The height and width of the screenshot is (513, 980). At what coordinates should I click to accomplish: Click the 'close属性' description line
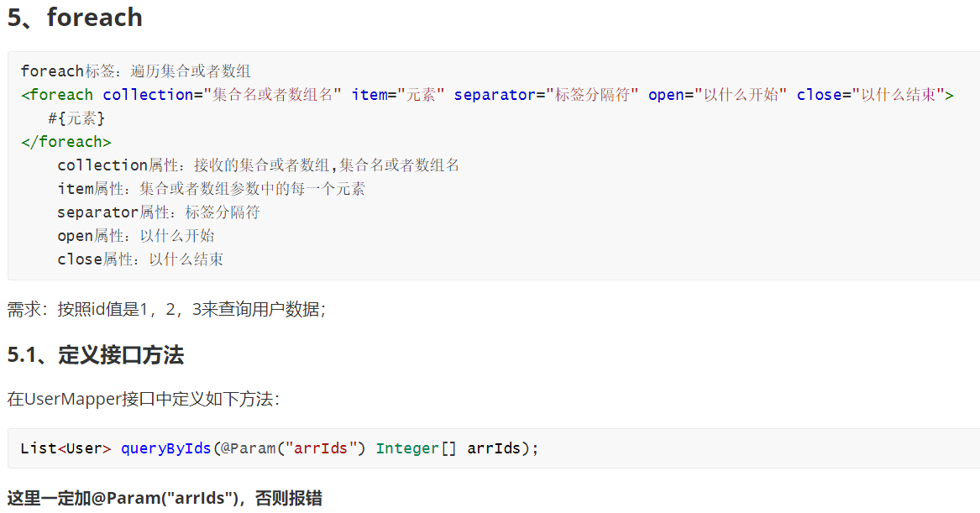140,259
